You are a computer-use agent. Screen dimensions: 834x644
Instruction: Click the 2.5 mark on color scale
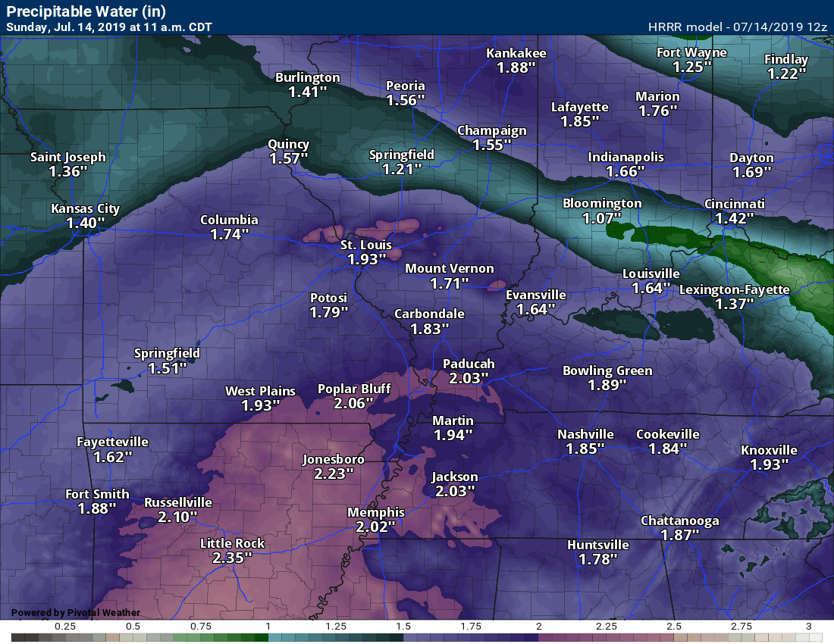point(673,626)
